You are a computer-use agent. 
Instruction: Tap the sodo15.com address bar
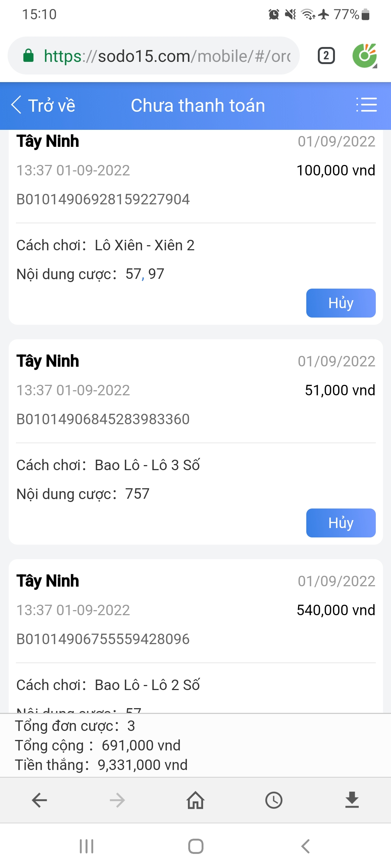pyautogui.click(x=167, y=56)
